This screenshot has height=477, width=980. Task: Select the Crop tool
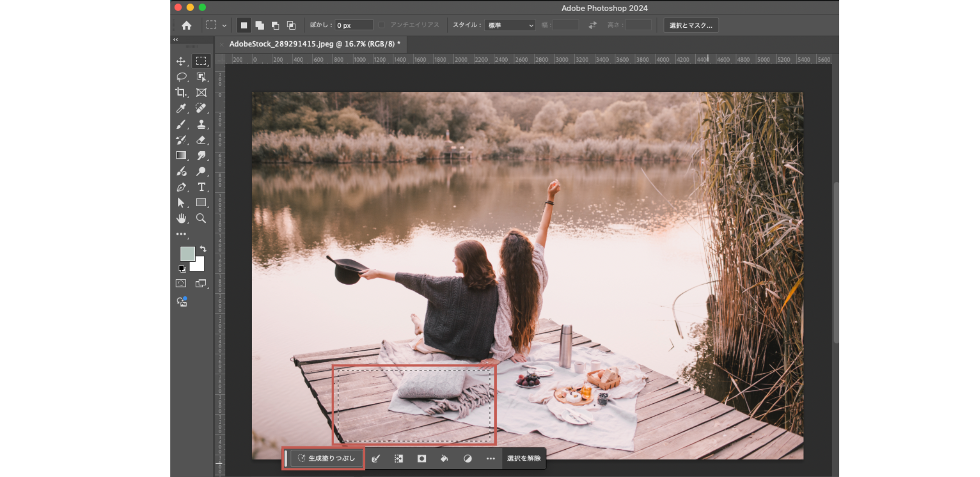coord(181,92)
